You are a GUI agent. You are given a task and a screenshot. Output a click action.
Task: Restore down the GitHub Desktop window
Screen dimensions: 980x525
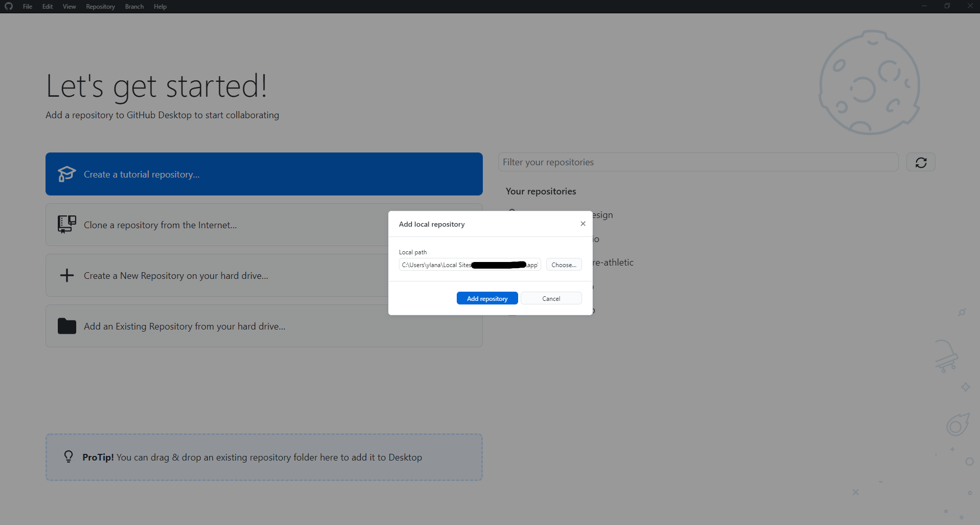(x=947, y=6)
